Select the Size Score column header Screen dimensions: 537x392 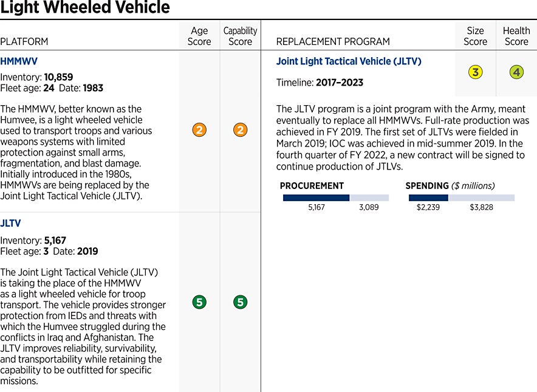point(475,36)
